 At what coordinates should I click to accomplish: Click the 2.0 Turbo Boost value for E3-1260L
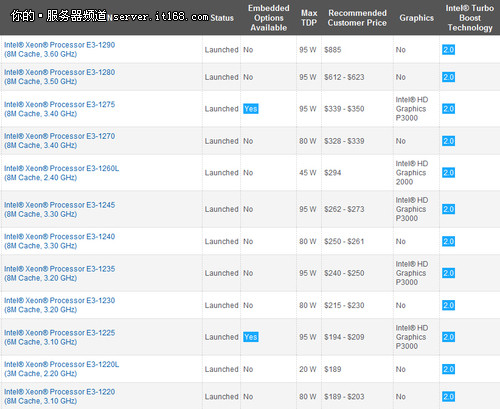click(x=448, y=173)
